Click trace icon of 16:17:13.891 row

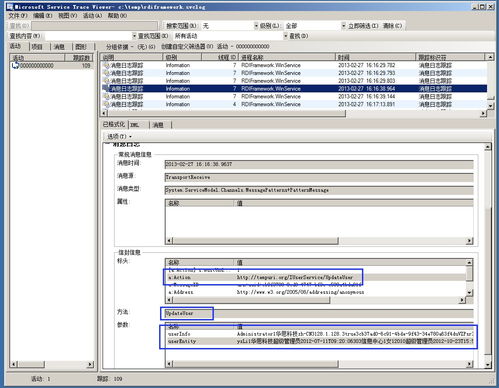click(106, 104)
